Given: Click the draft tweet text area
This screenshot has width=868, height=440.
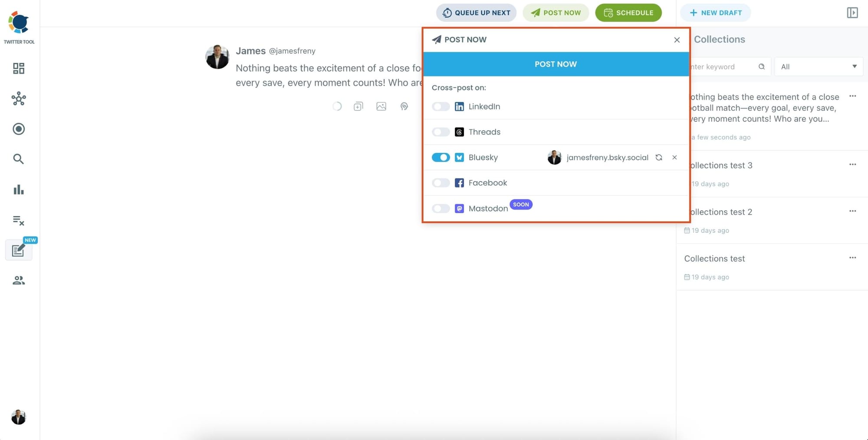Looking at the screenshot, I should [x=329, y=75].
